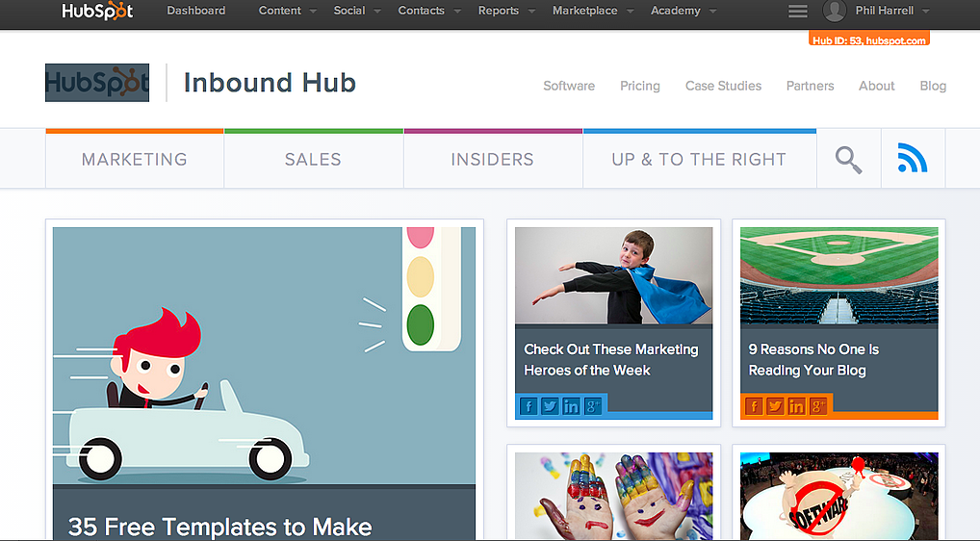Open the About link
Viewport: 980px width, 541px height.
(876, 86)
